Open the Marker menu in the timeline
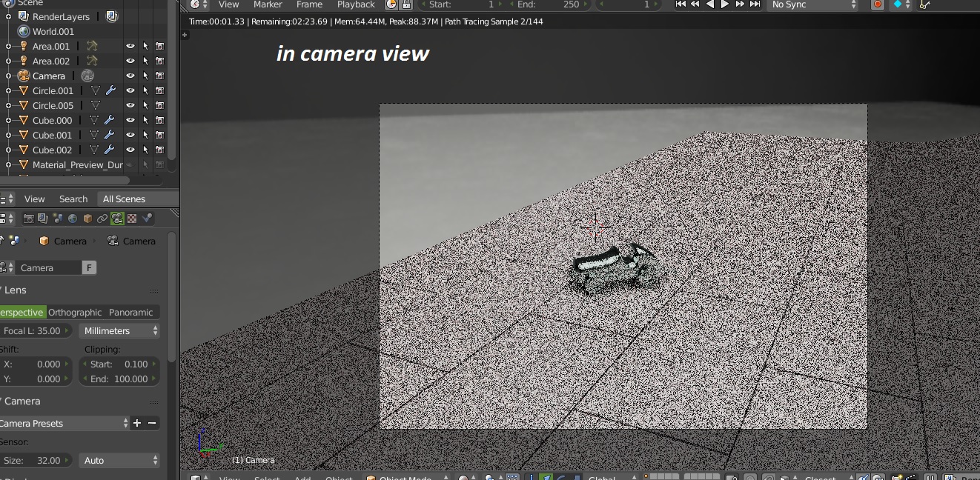The image size is (980, 480). (268, 5)
